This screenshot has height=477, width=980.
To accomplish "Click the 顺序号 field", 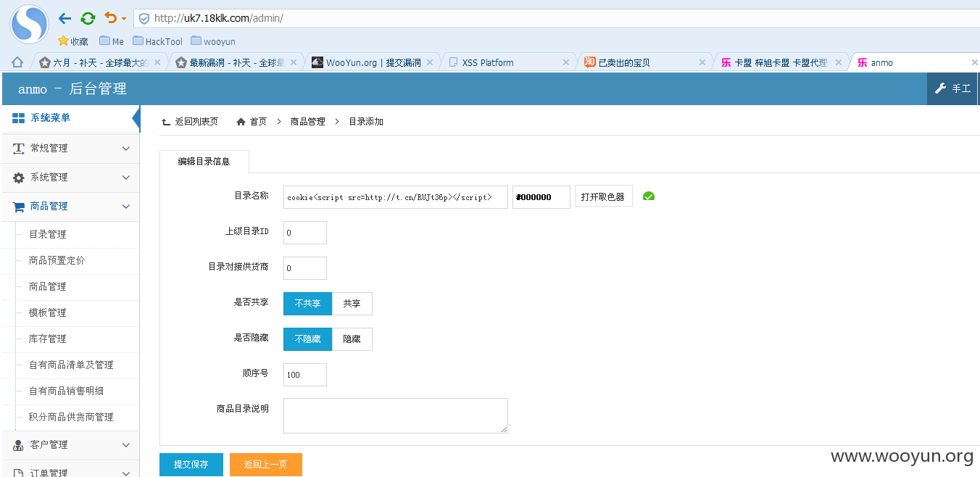I will pos(305,375).
